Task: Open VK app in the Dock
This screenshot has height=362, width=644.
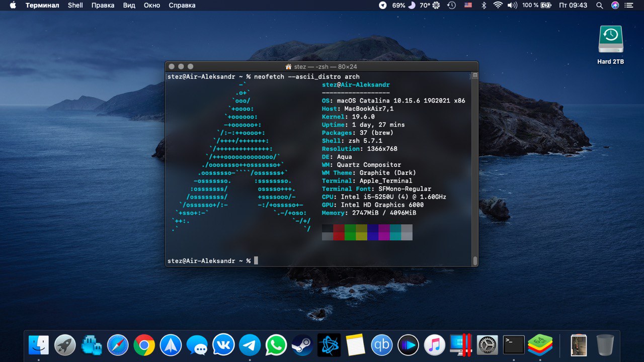Action: pos(223,345)
